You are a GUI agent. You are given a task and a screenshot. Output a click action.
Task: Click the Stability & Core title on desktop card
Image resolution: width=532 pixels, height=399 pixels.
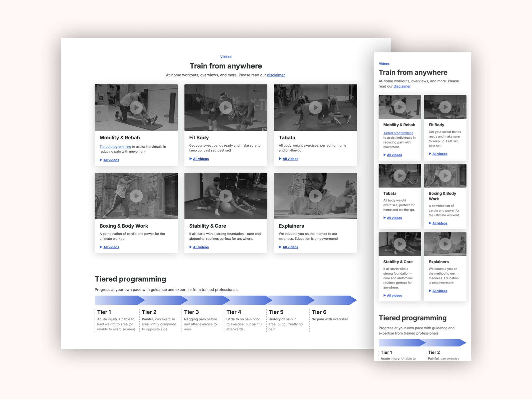click(x=208, y=226)
